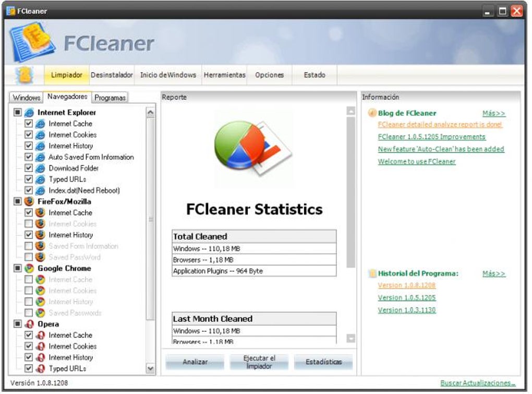Viewport: 532px width, 394px height.
Task: Switch to the Programas tab
Action: coord(110,98)
